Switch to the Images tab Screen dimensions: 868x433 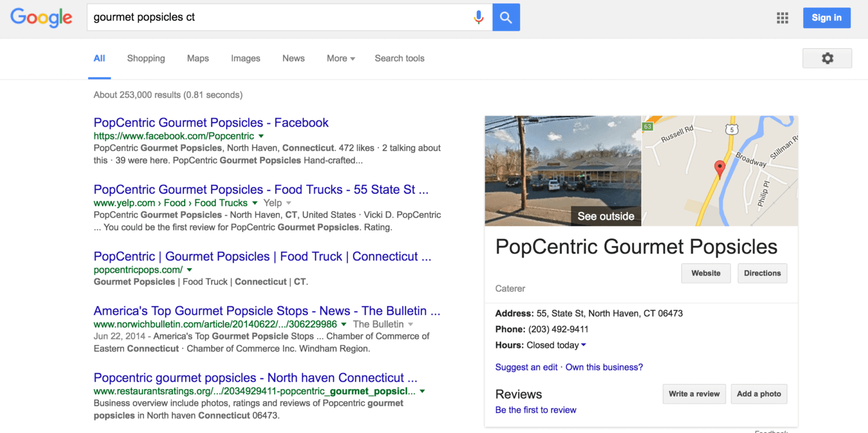[245, 58]
